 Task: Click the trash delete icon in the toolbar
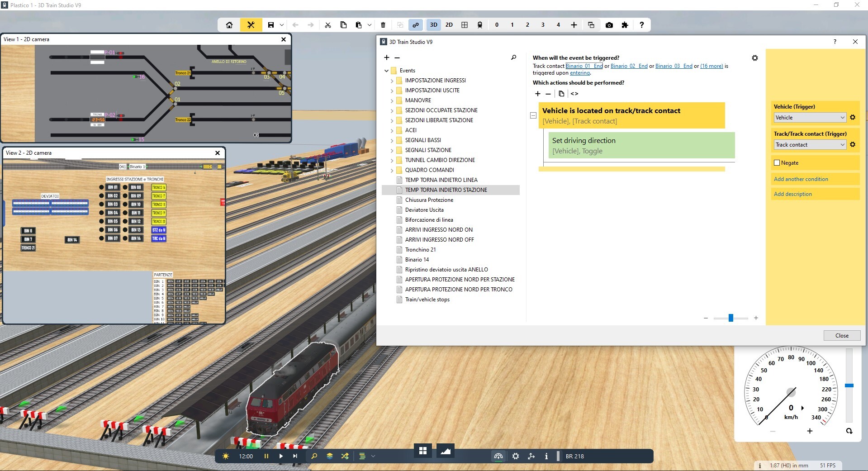(x=383, y=25)
